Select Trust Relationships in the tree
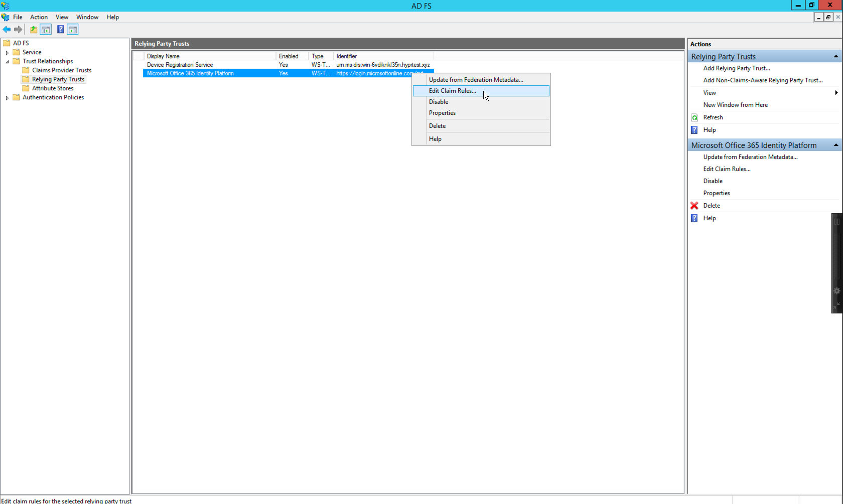Screen dimensions: 843x504 pyautogui.click(x=48, y=61)
